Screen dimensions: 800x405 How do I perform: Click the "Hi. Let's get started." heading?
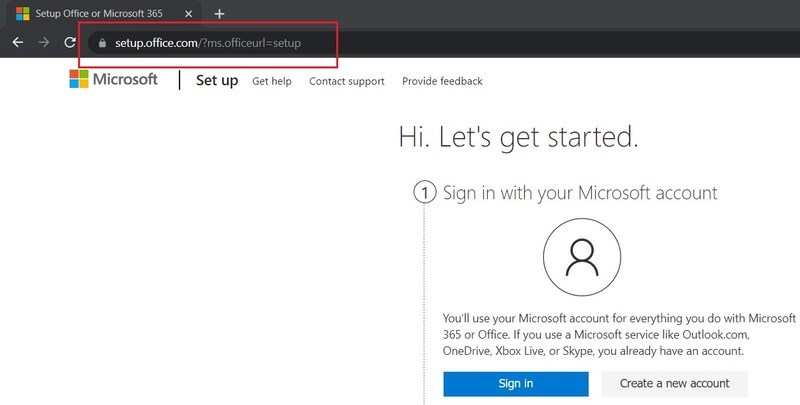518,136
